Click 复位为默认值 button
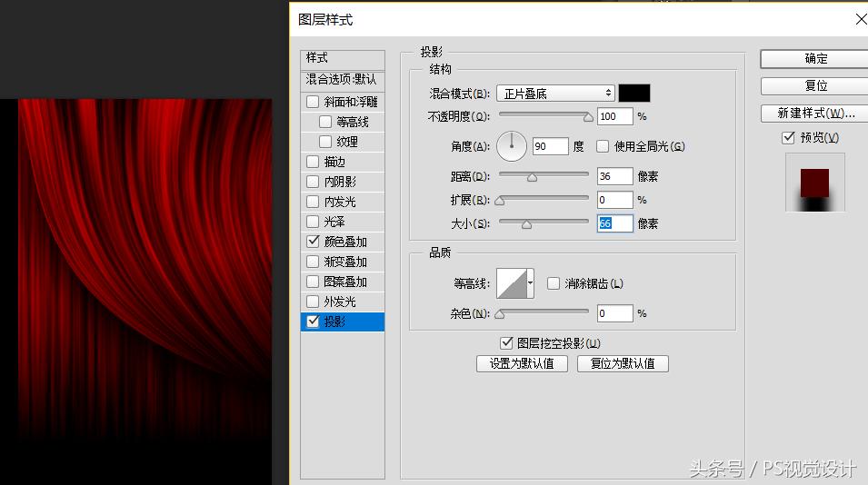This screenshot has width=868, height=485. click(x=623, y=364)
